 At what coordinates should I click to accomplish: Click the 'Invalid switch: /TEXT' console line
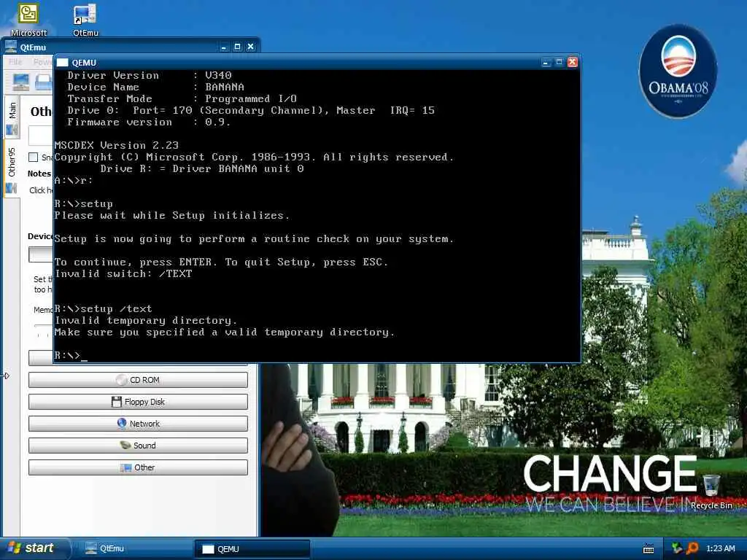[x=123, y=274]
